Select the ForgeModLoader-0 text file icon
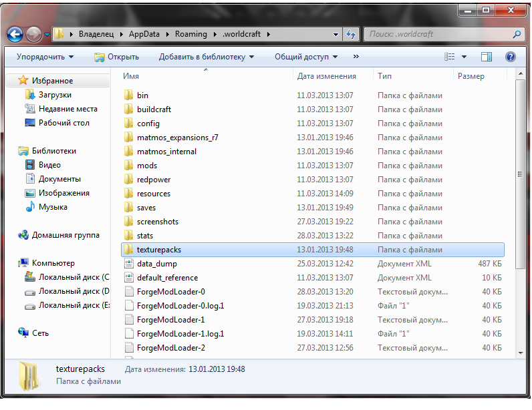 (129, 291)
